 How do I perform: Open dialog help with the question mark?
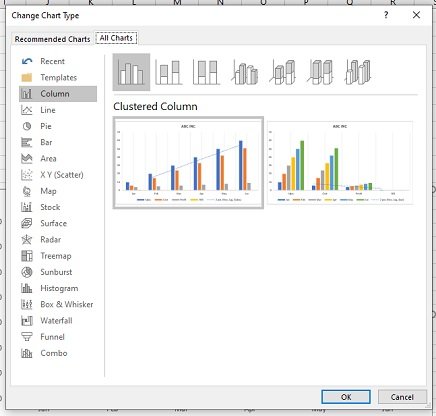pyautogui.click(x=386, y=15)
